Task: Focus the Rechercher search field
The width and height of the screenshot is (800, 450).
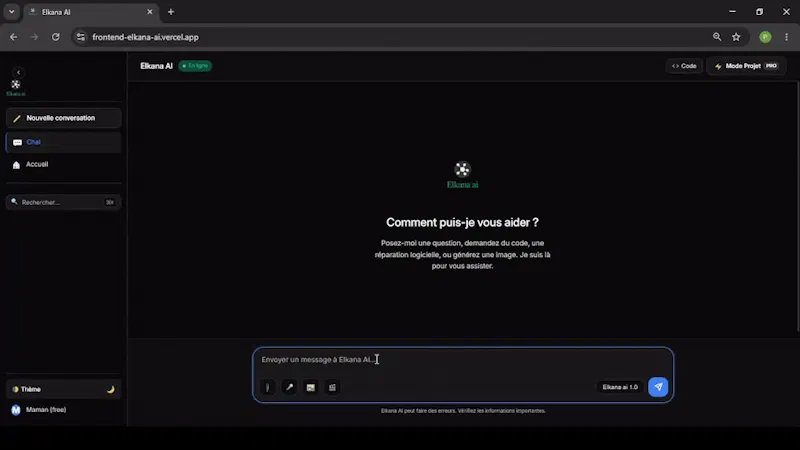Action: (x=64, y=202)
